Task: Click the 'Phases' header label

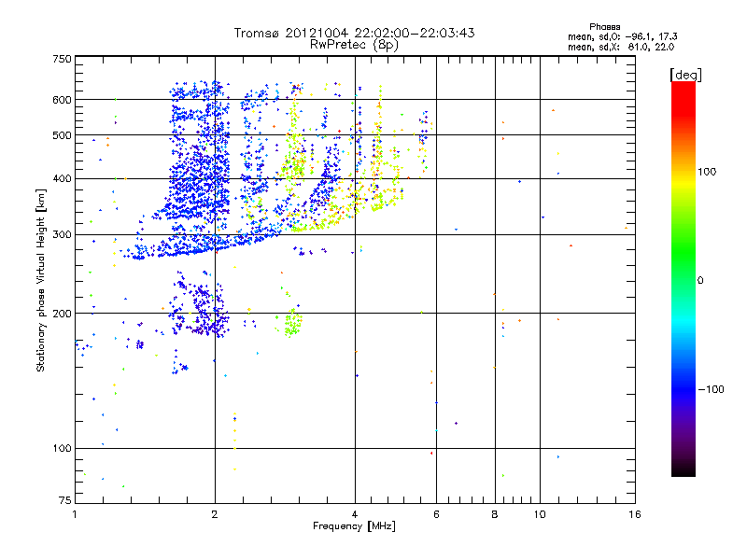Action: pyautogui.click(x=604, y=27)
